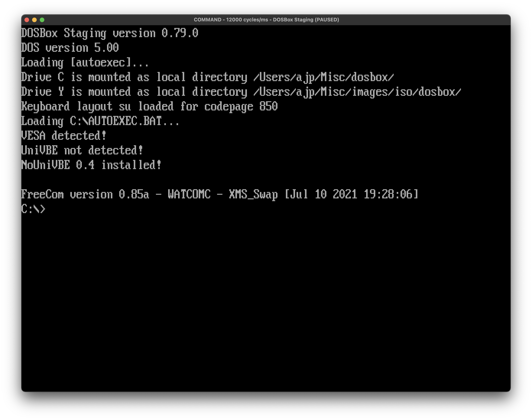Click the XMS_Swap timestamp text
The height and width of the screenshot is (420, 532).
point(352,194)
